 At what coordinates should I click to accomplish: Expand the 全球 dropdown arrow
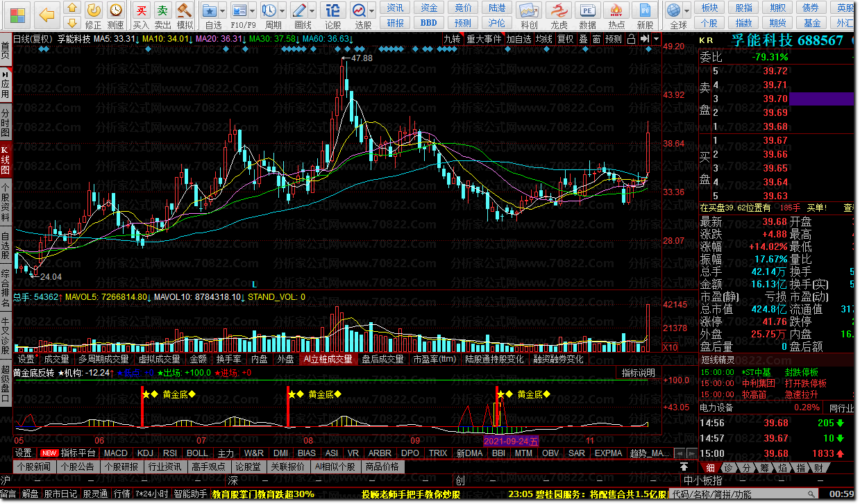pos(686,11)
